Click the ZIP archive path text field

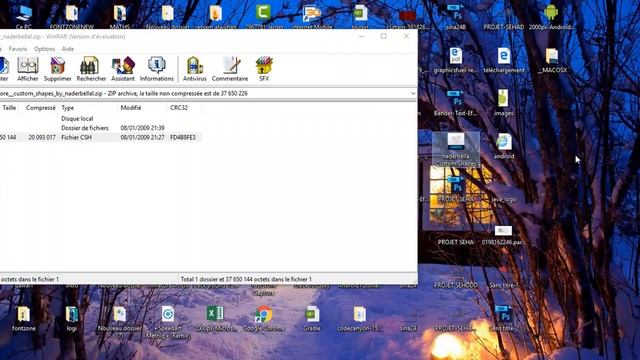204,93
